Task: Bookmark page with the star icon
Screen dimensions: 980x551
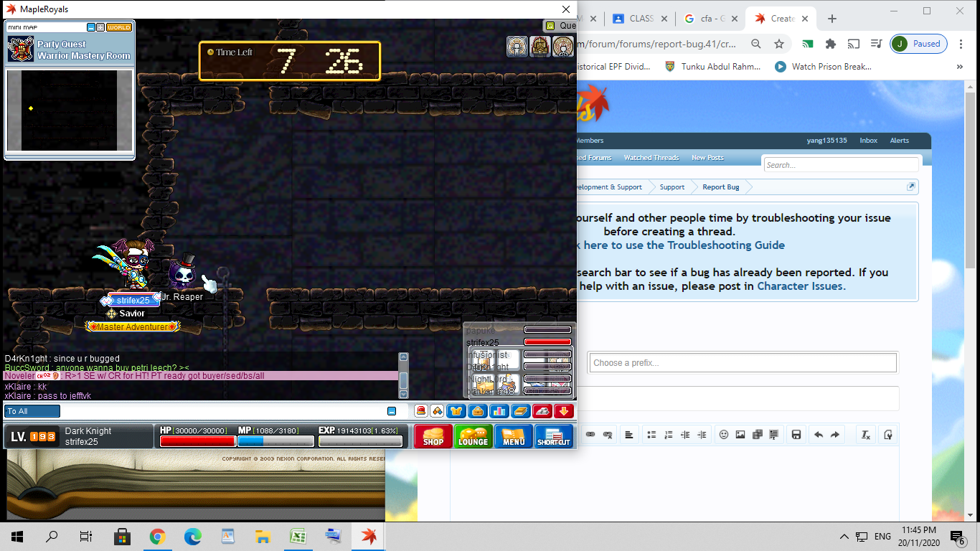Action: (x=779, y=44)
